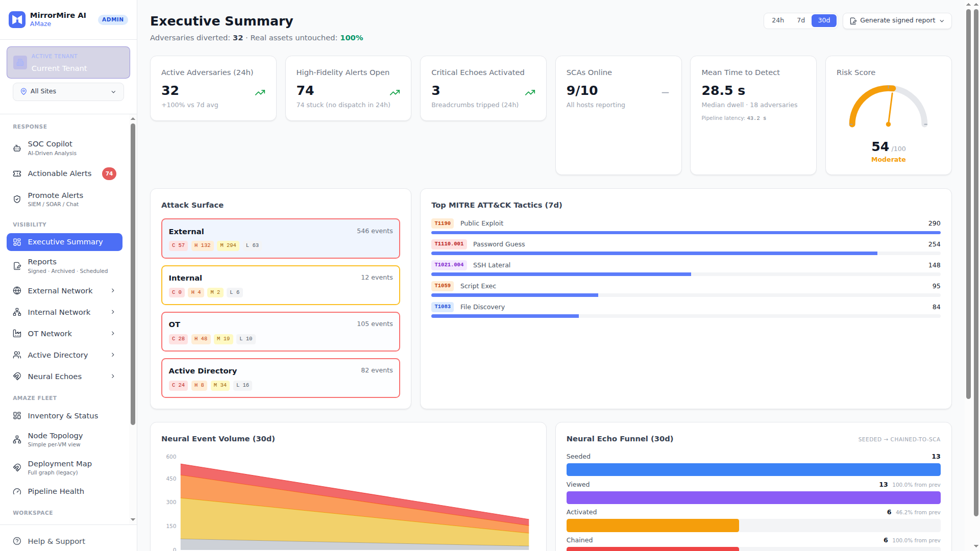Click the Active Directory M 34 chip
This screenshot has height=551, width=980.
[220, 386]
